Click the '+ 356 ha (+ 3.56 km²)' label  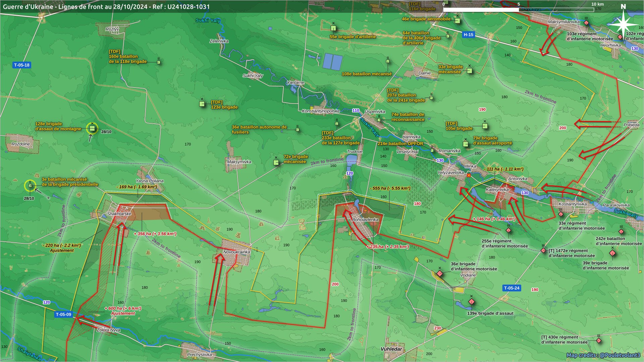(x=155, y=234)
